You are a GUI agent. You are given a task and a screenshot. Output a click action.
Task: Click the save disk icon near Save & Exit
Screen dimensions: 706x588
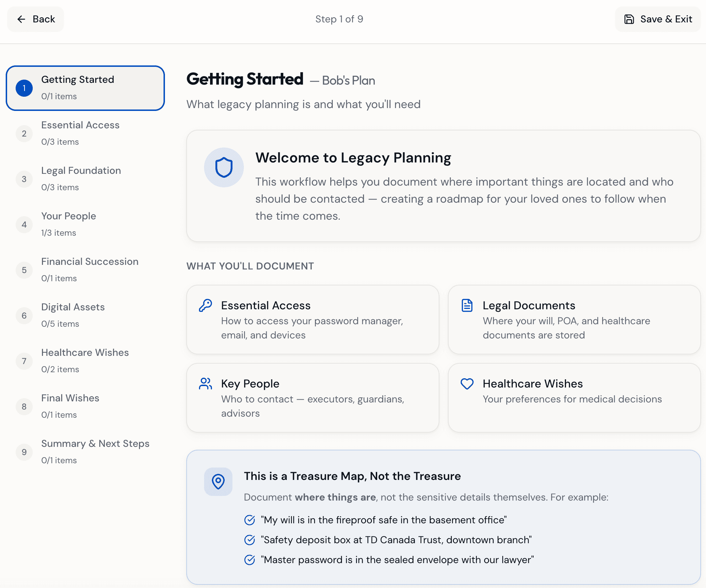[629, 19]
